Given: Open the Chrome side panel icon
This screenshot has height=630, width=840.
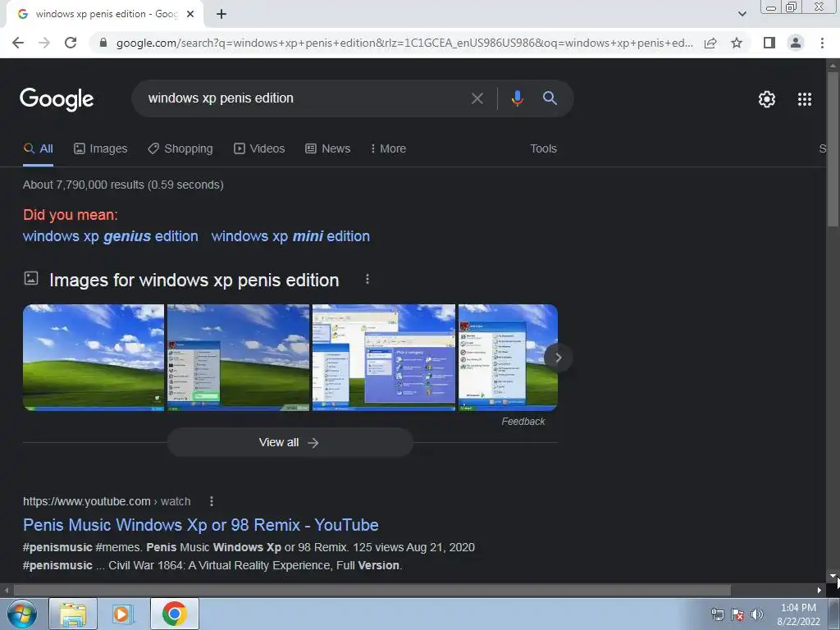Looking at the screenshot, I should click(x=769, y=43).
